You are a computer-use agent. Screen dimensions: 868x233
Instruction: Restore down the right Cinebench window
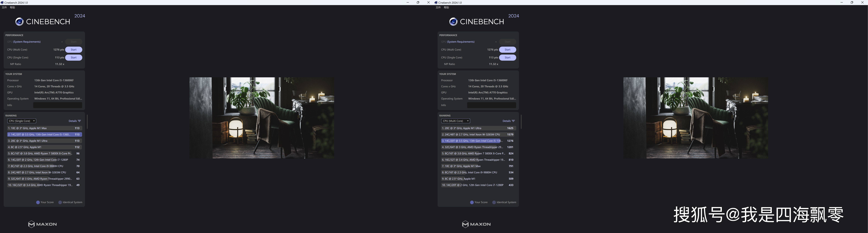coord(852,2)
